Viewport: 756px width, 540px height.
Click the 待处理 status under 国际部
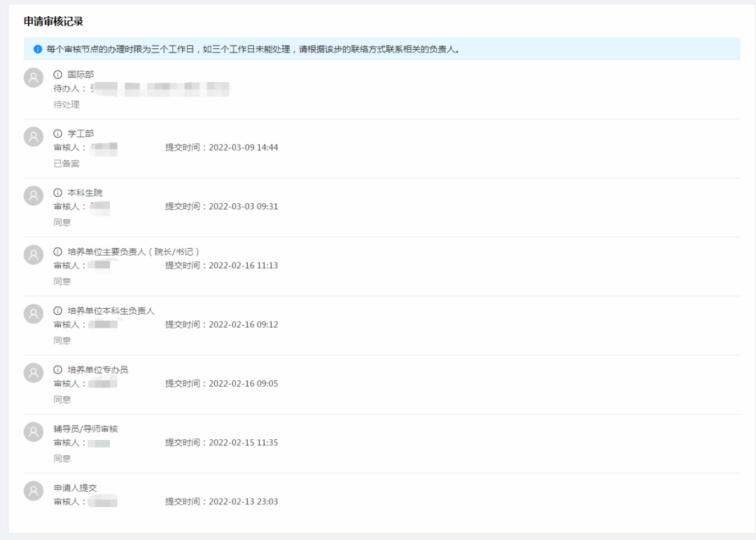pyautogui.click(x=66, y=104)
